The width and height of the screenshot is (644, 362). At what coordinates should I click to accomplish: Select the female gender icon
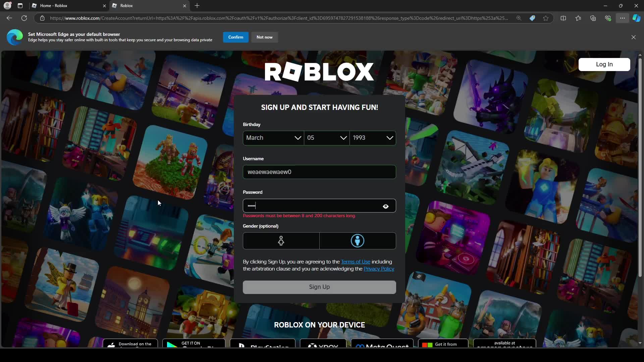pos(281,241)
